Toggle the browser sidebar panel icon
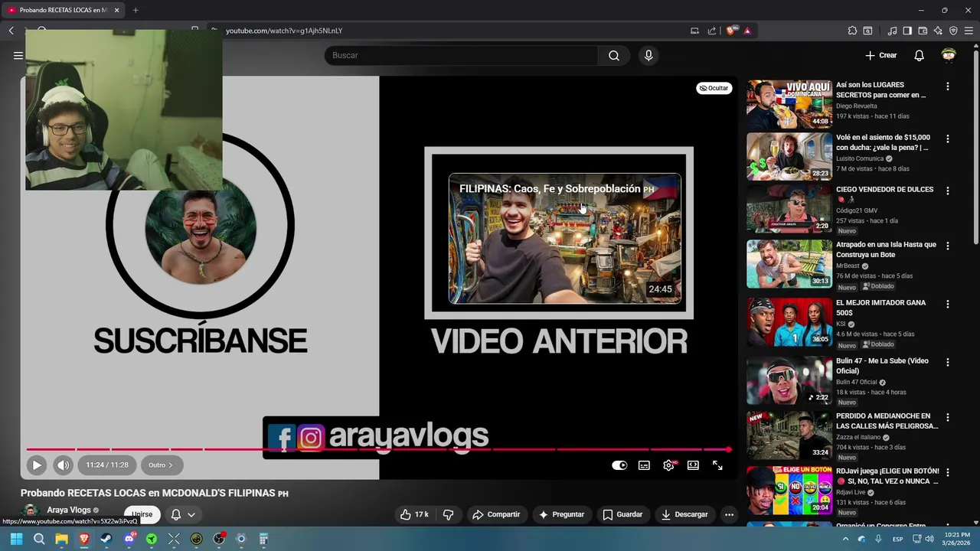This screenshot has width=980, height=551. coord(907,31)
